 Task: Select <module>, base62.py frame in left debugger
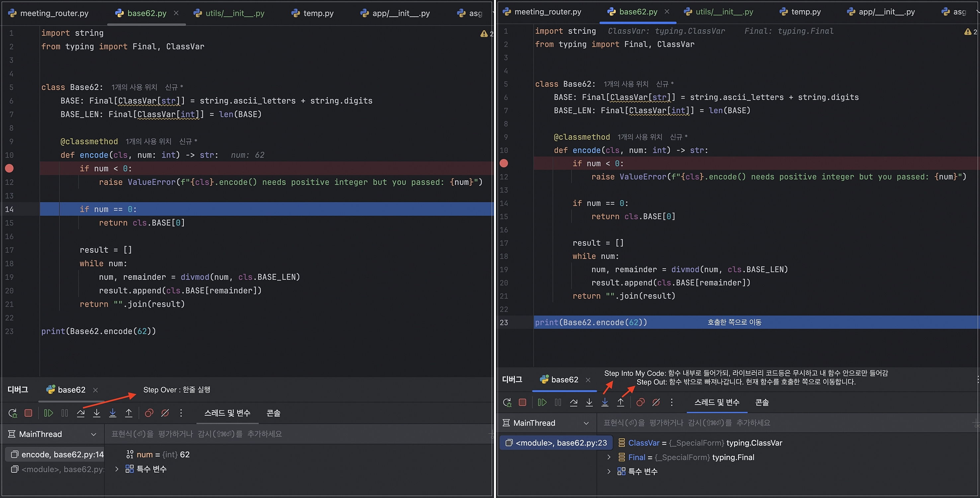(57, 469)
